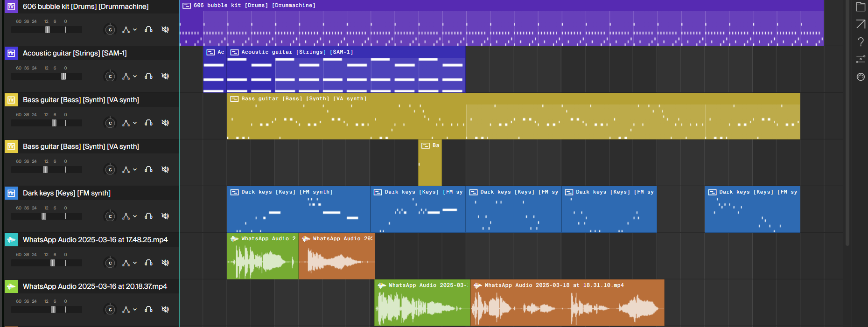This screenshot has height=327, width=868.
Task: Select the short 'Ac' acoustic guitar clip
Action: tap(215, 70)
